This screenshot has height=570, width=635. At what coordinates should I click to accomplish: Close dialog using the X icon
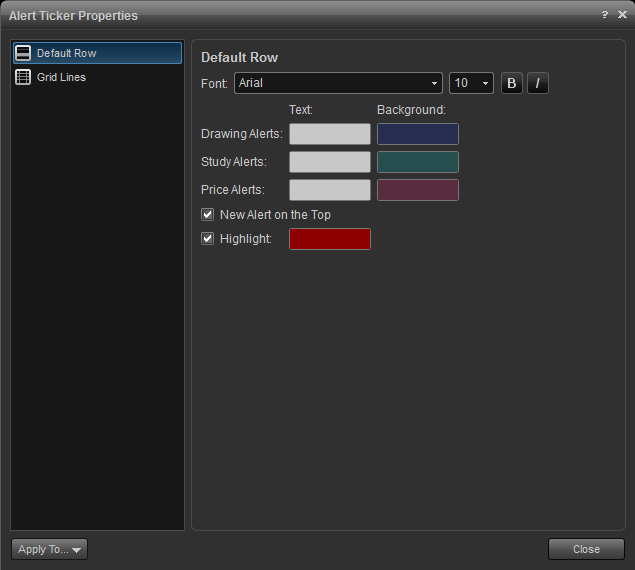[x=622, y=15]
